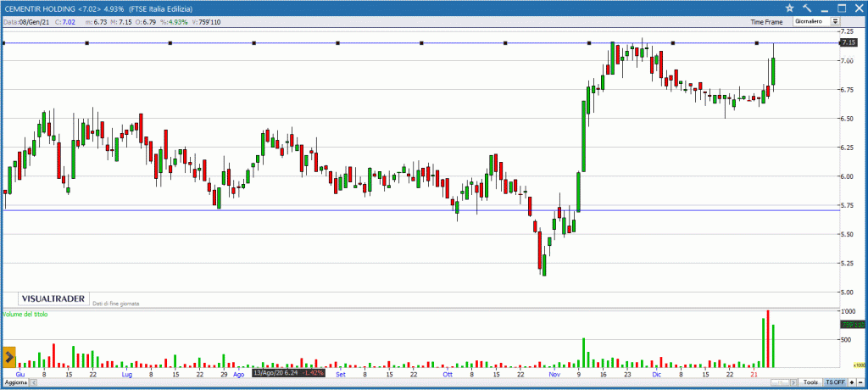
Task: Zoom in using the plus diamond button
Action: tap(852, 383)
